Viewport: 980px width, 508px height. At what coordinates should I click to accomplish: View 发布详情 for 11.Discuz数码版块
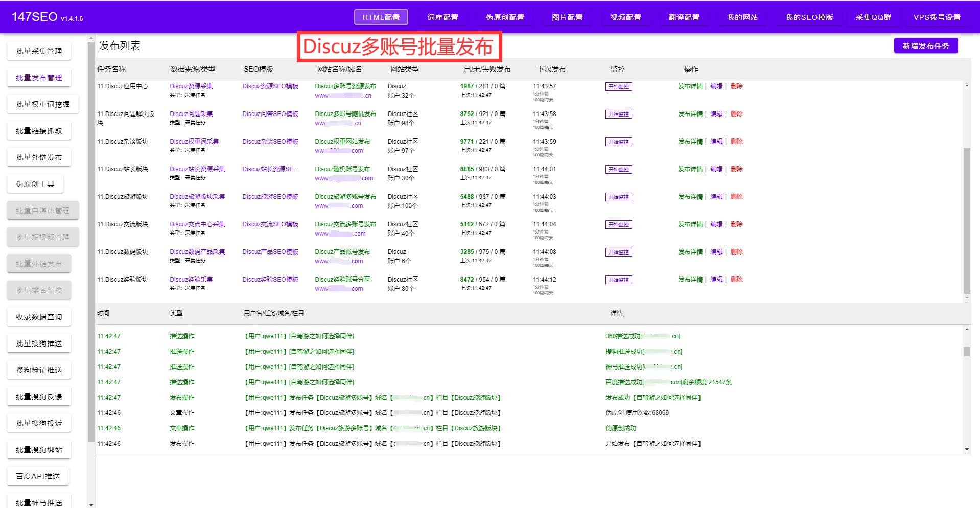(x=690, y=252)
